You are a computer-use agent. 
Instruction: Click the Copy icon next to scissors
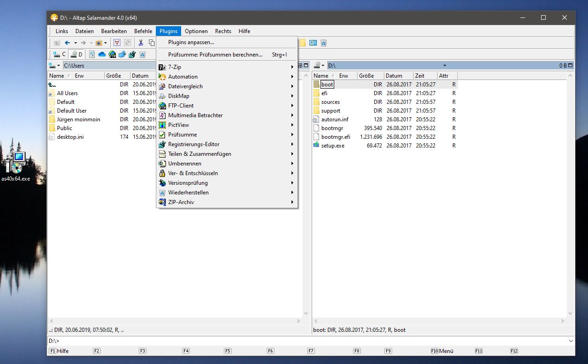coord(151,43)
